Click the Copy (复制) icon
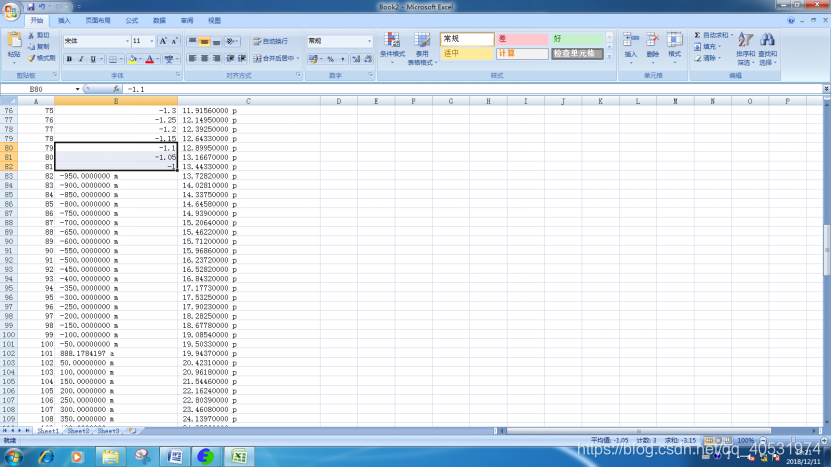This screenshot has height=468, width=831. [x=32, y=47]
